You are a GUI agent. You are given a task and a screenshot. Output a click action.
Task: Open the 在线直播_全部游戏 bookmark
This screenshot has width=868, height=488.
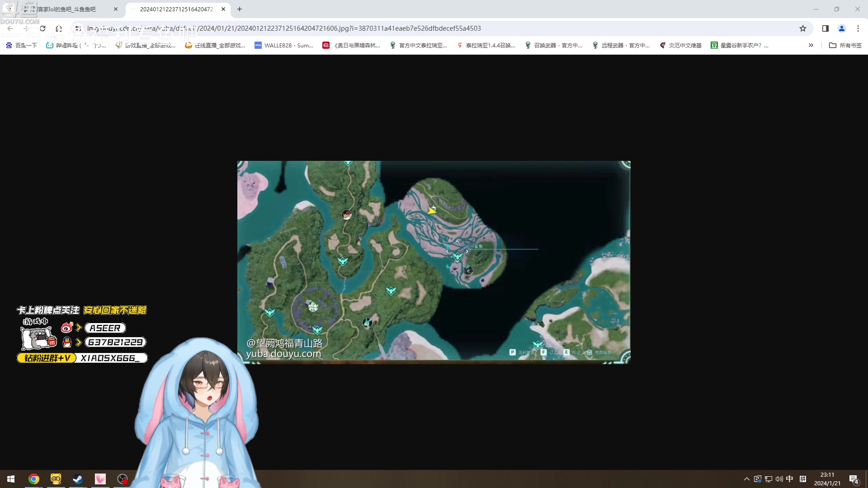point(215,45)
